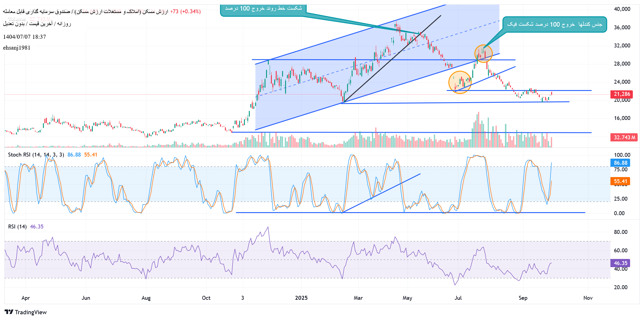
Task: Select the trendline break callout at the top
Action: (x=263, y=9)
